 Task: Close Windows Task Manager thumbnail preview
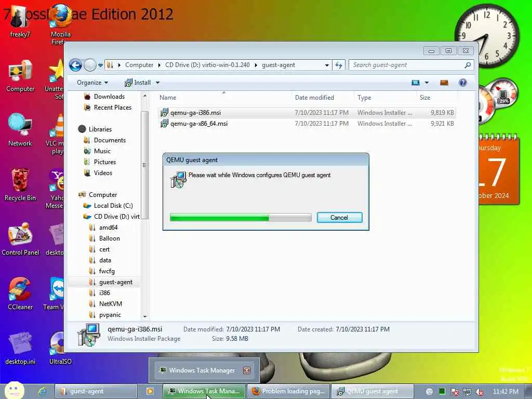pyautogui.click(x=247, y=370)
